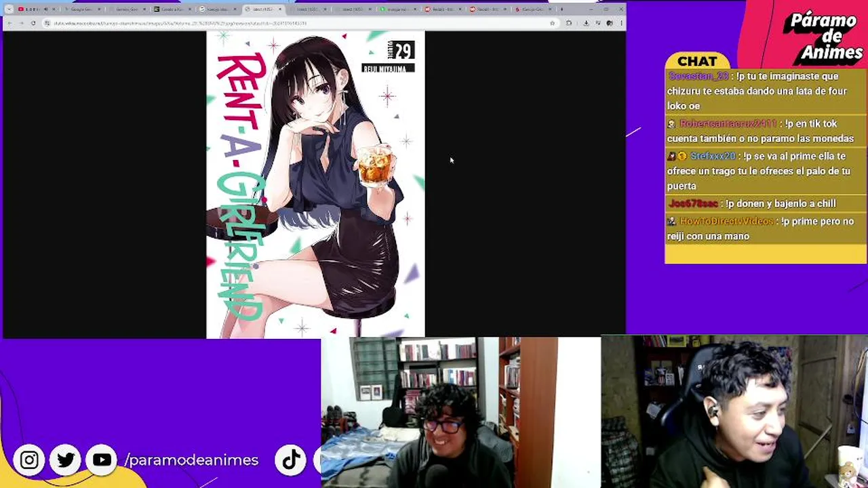Go back in the browser

pos(9,23)
